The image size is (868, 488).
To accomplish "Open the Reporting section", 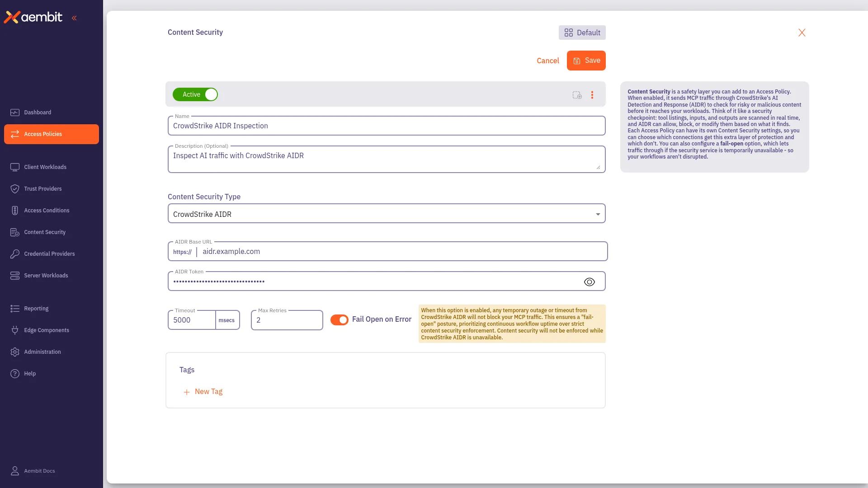I will coord(52,309).
